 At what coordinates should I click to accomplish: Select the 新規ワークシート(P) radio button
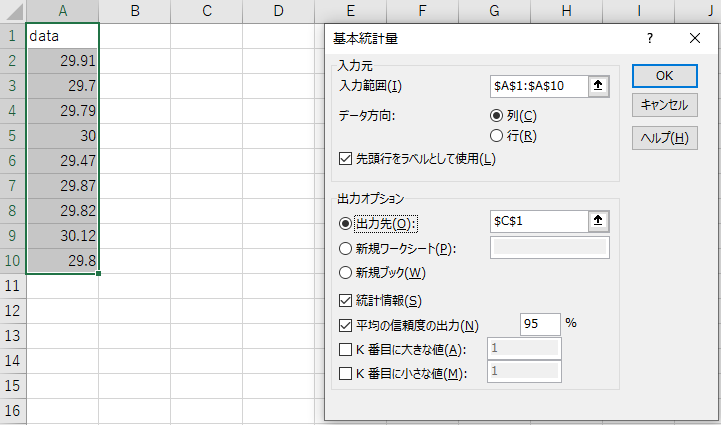pos(345,248)
